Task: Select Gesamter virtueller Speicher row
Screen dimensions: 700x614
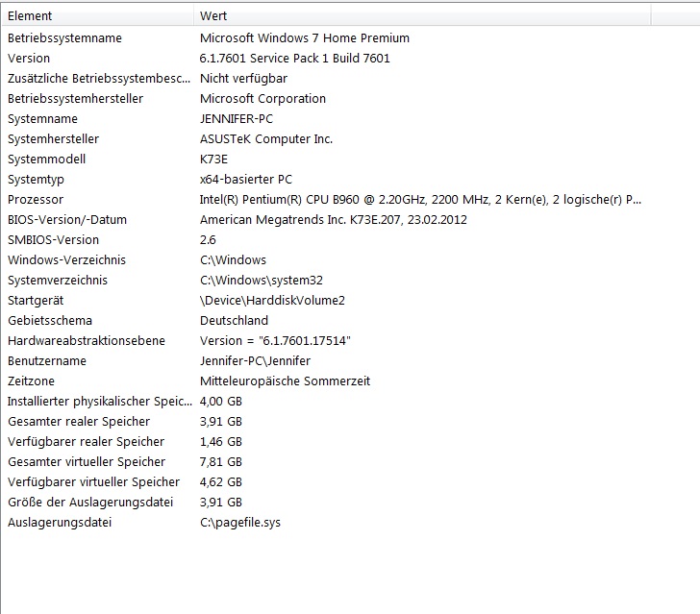Action: tap(87, 461)
